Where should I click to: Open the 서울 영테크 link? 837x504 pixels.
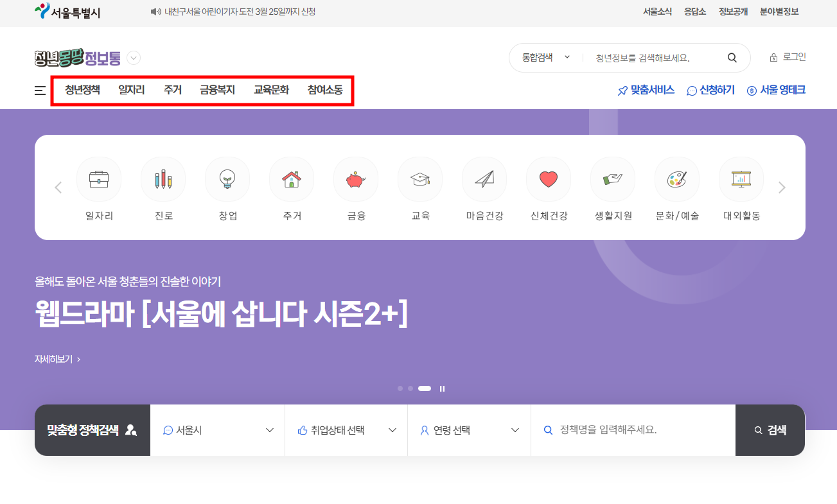776,91
